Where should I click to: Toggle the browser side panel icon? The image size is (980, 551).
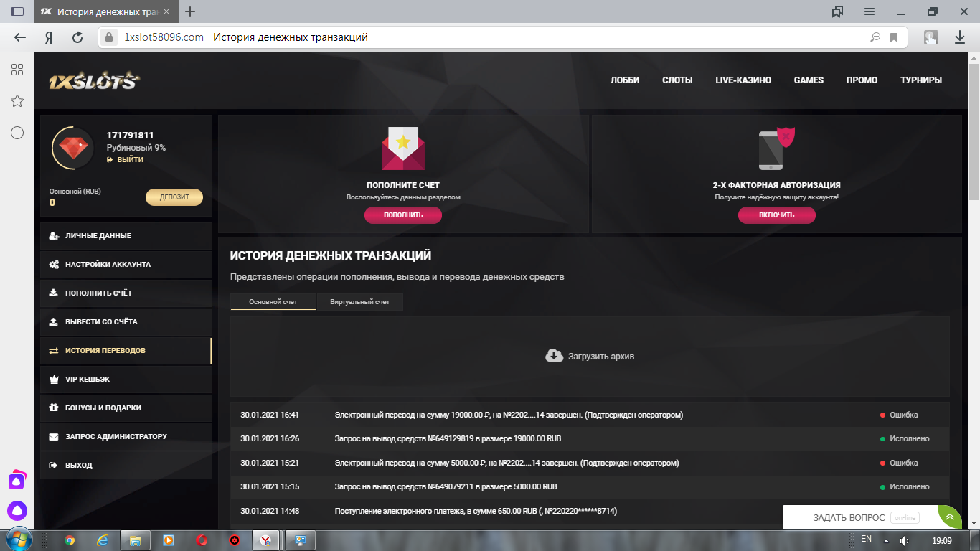pyautogui.click(x=17, y=11)
